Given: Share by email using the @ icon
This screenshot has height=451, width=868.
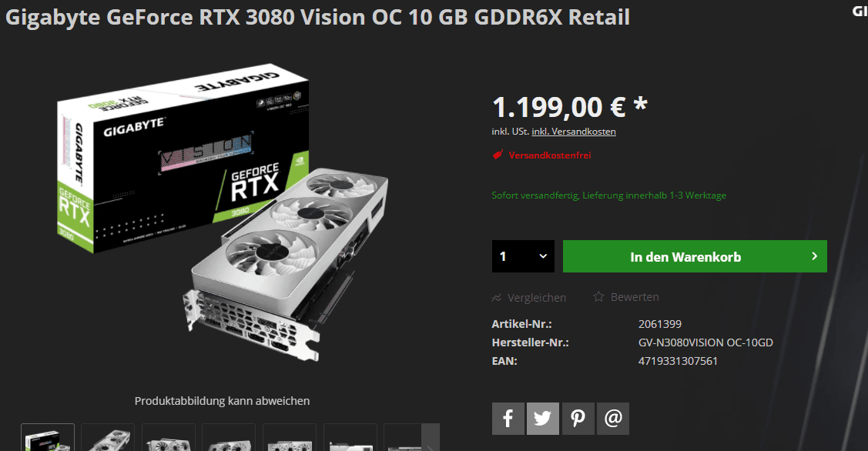Looking at the screenshot, I should 613,419.
